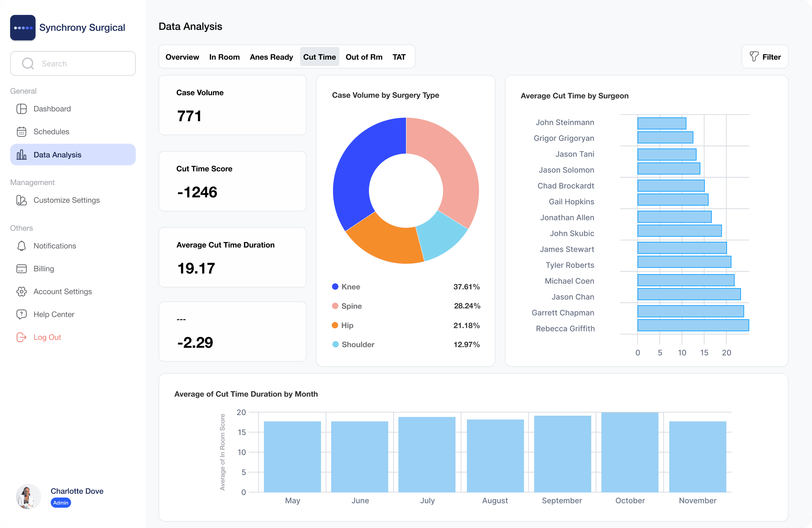Image resolution: width=812 pixels, height=528 pixels.
Task: Click the Synchrony Surgical logo icon
Action: (23, 28)
